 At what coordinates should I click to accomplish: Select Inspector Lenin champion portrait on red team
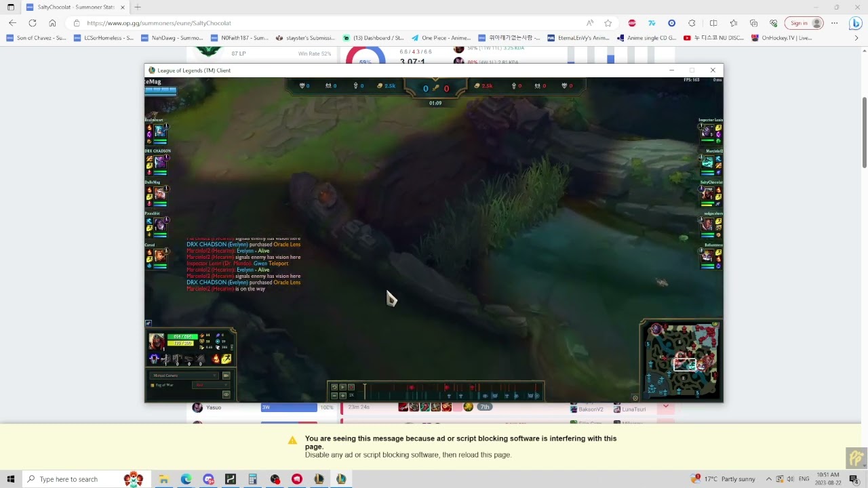(707, 131)
